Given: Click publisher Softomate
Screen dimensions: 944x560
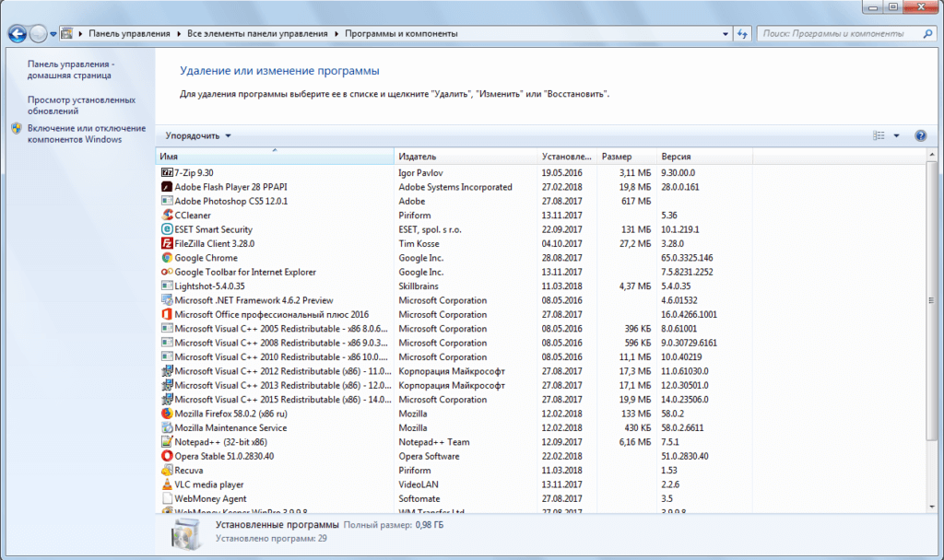Looking at the screenshot, I should click(x=419, y=498).
